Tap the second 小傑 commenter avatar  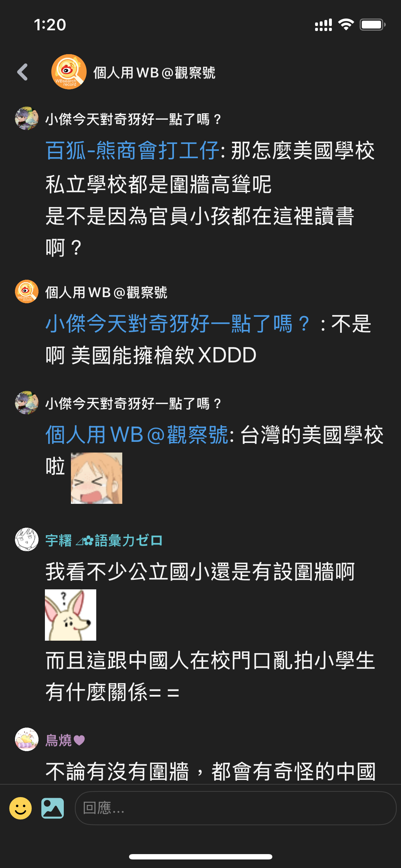pos(27,403)
